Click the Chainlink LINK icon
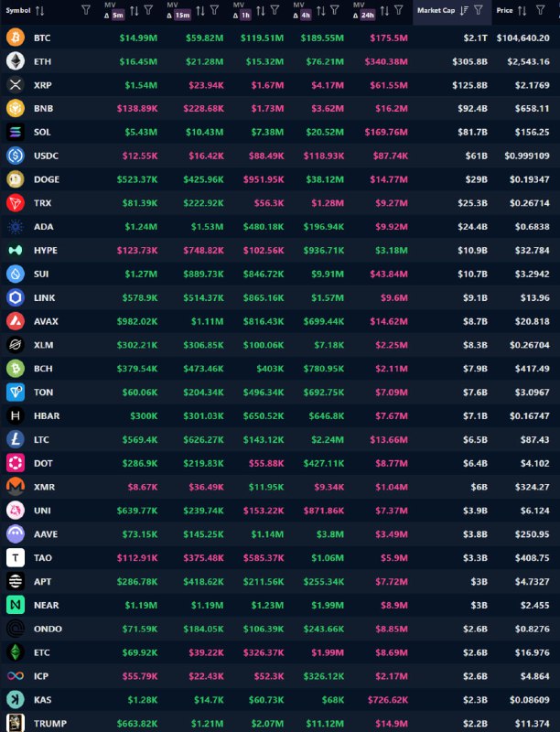This screenshot has width=560, height=732. [16, 297]
